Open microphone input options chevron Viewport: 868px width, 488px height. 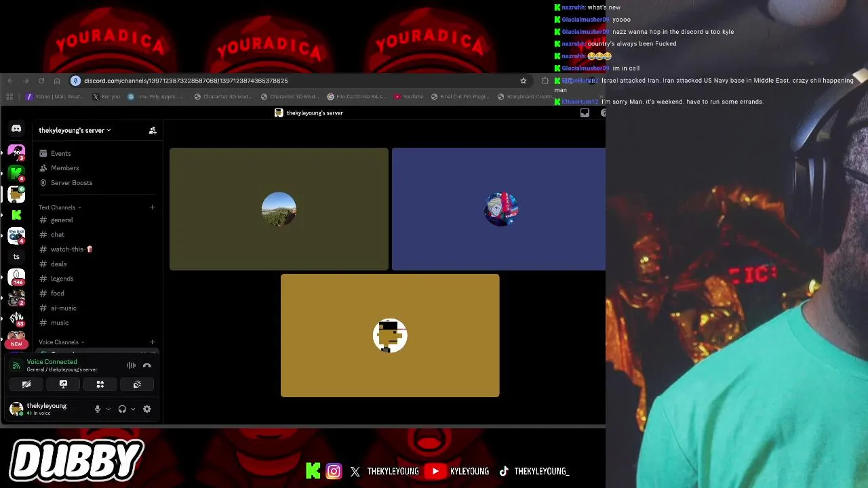point(108,409)
